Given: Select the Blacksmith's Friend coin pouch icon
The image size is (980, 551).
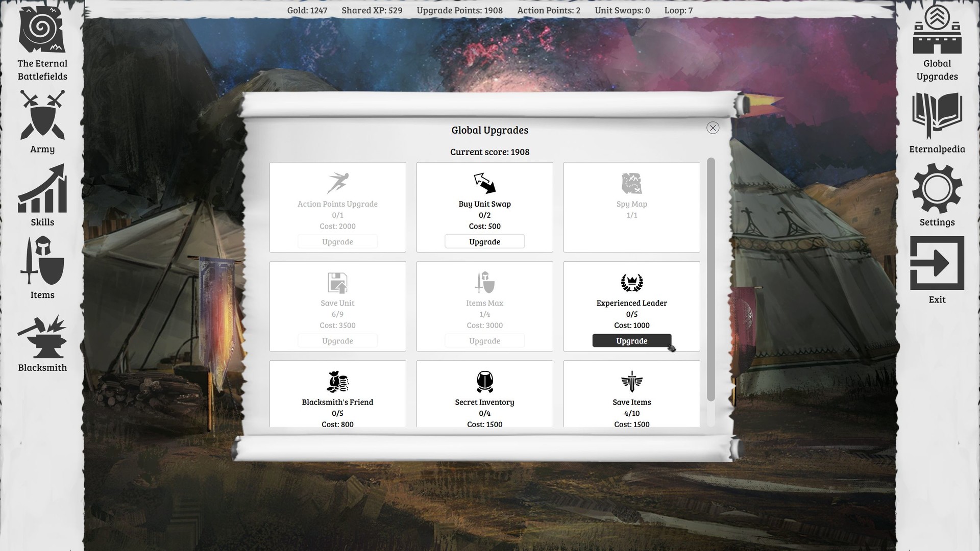Looking at the screenshot, I should click(337, 382).
